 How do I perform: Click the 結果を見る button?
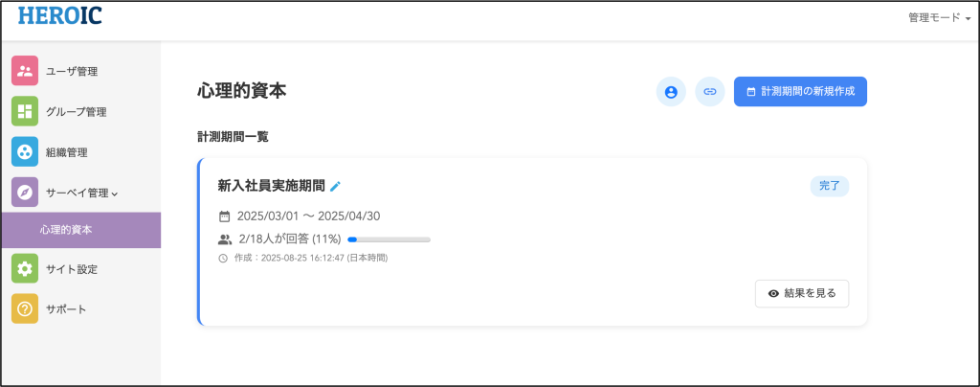click(x=802, y=293)
